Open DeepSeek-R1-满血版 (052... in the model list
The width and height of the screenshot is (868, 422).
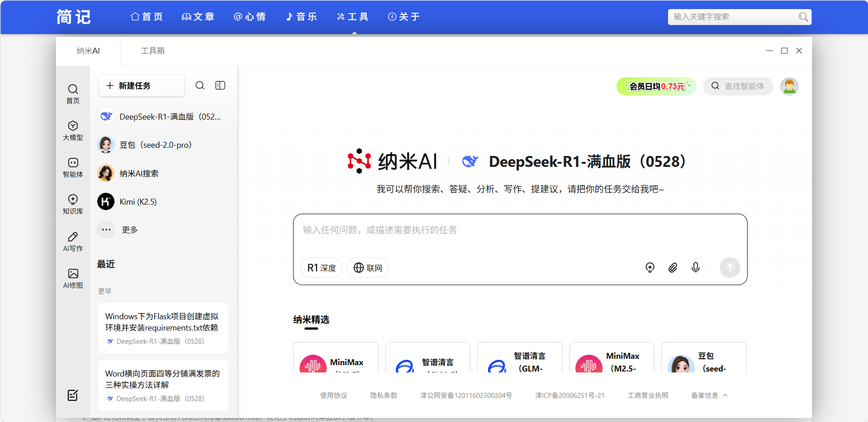164,116
